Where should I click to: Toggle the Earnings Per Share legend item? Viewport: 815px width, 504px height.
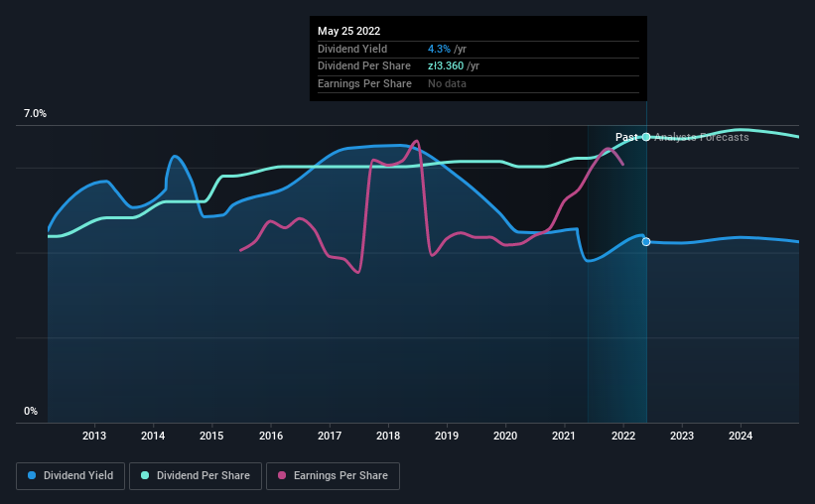(333, 476)
